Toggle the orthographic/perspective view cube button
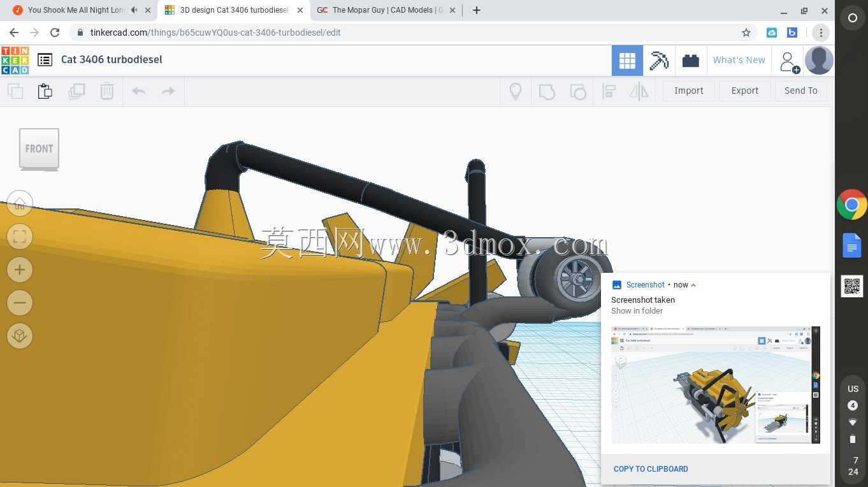868x487 pixels. [20, 336]
